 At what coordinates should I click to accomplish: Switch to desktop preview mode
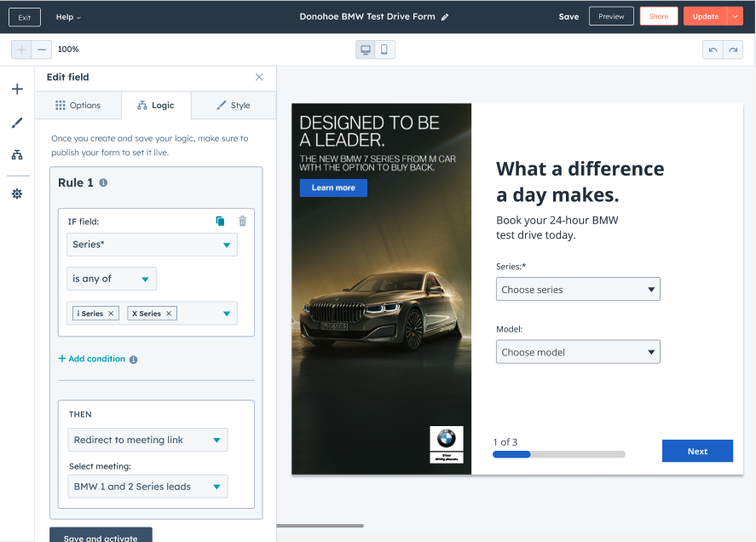coord(365,49)
